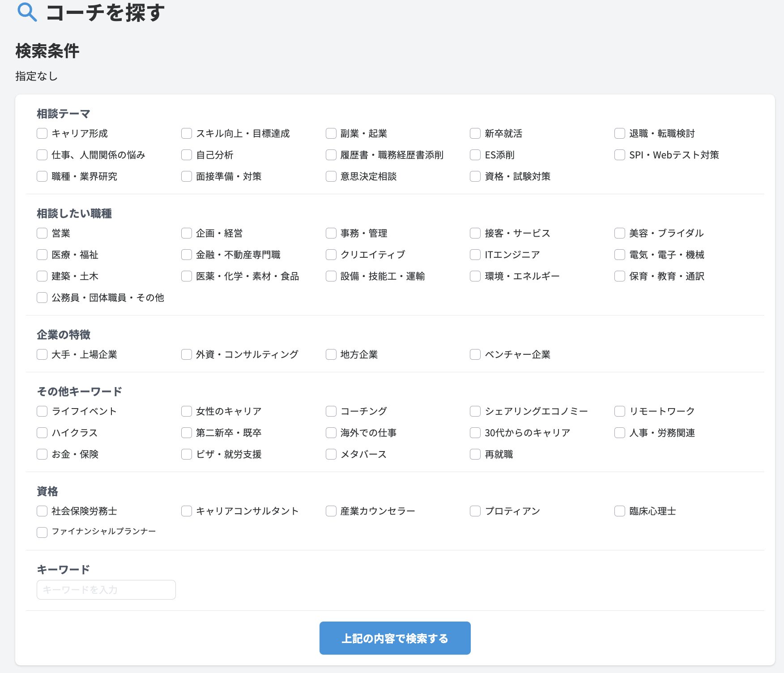Check the 事務・管理 checkbox
Viewport: 784px width, 673px height.
pos(331,233)
